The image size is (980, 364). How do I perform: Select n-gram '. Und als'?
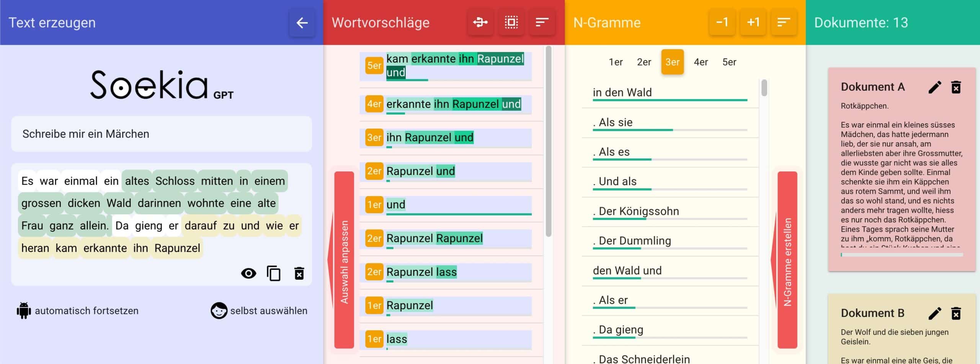click(670, 182)
